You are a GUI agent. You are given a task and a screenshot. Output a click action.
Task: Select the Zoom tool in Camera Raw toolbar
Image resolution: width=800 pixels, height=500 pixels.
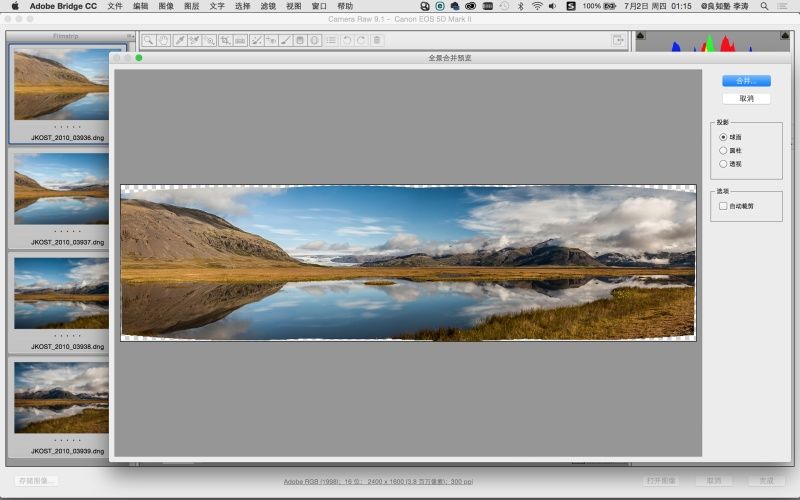pyautogui.click(x=148, y=40)
